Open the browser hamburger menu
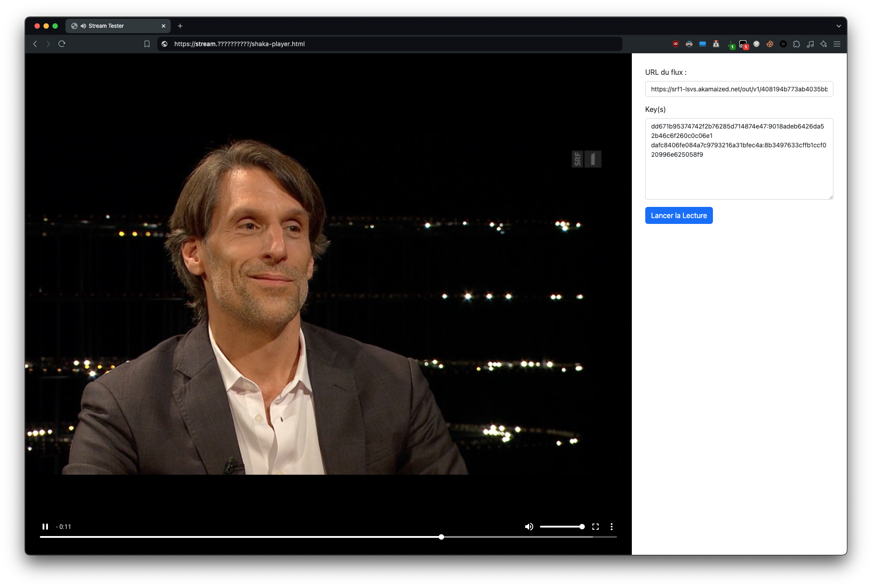 click(x=837, y=44)
